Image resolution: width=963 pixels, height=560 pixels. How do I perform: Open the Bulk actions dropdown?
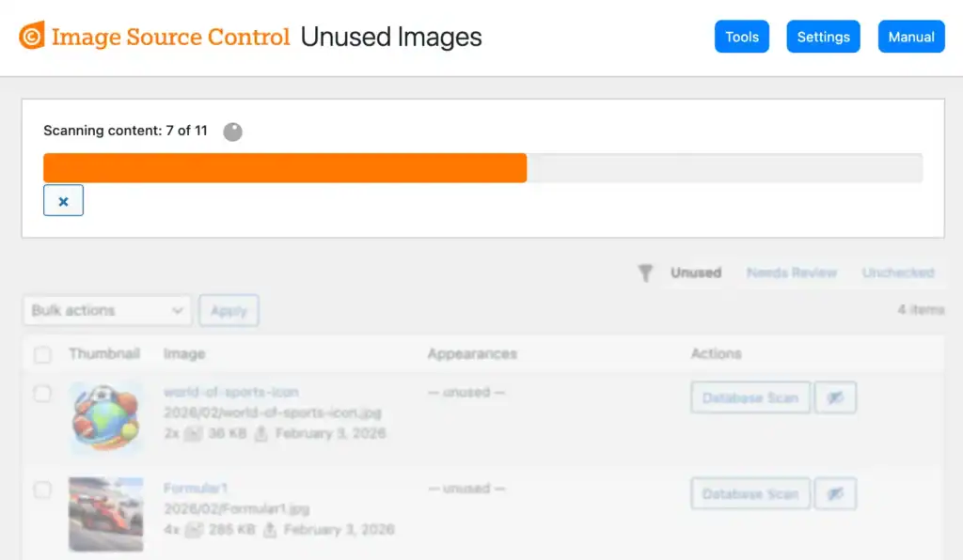click(106, 310)
